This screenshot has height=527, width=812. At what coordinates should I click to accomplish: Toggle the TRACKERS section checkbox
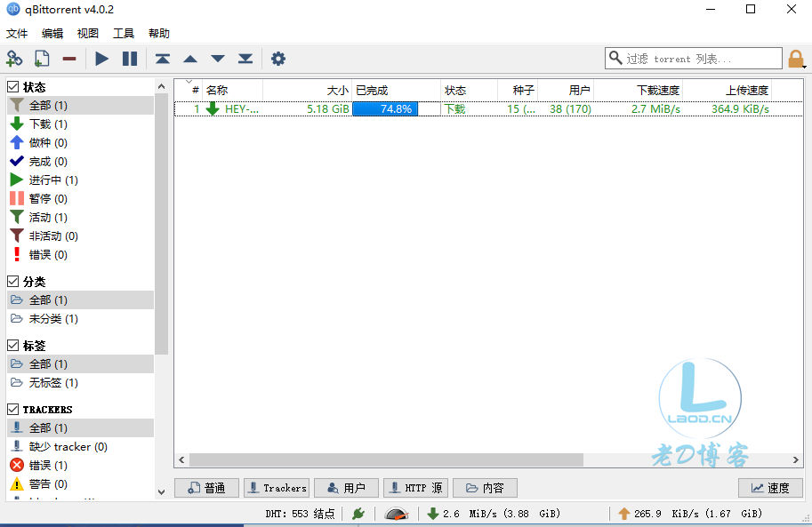pos(13,410)
